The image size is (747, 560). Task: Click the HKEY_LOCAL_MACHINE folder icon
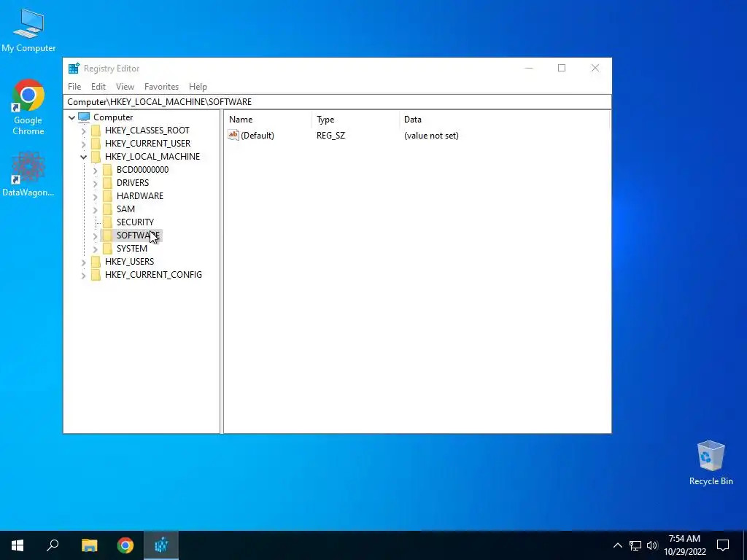tap(96, 157)
